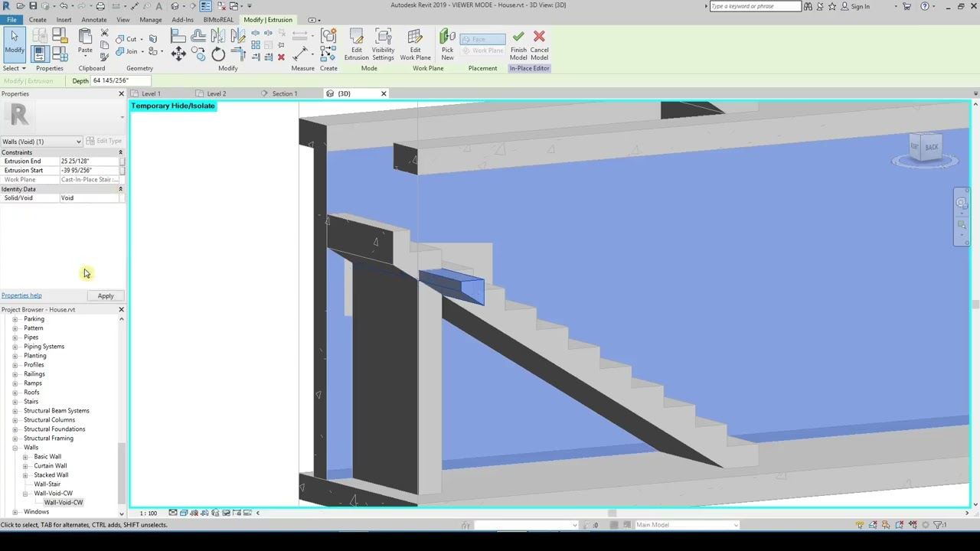
Task: Open the Properties help link
Action: (x=21, y=295)
